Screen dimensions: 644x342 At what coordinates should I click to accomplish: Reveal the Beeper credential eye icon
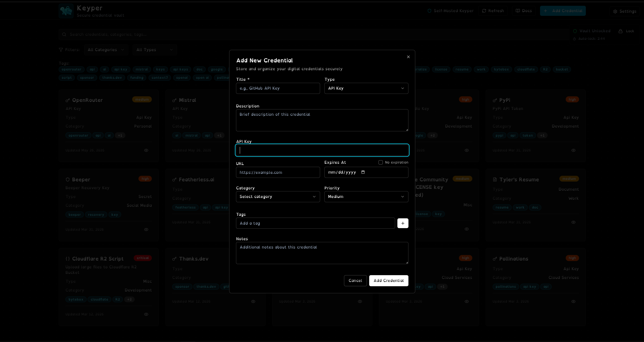(146, 230)
